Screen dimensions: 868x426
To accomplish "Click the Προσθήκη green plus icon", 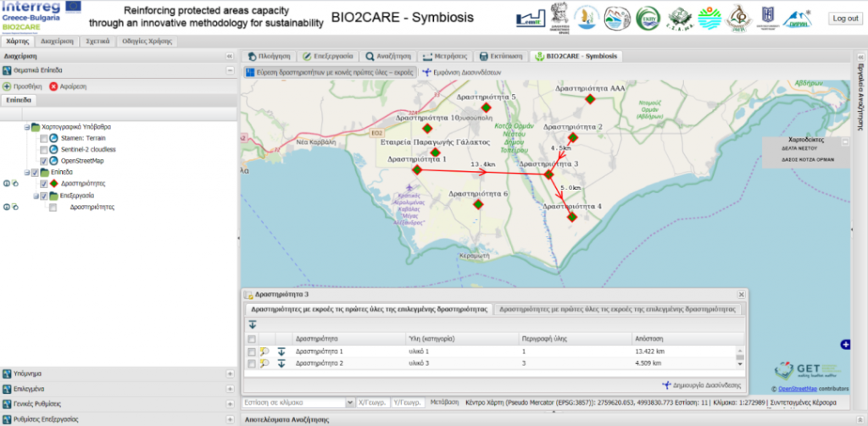I will point(7,86).
